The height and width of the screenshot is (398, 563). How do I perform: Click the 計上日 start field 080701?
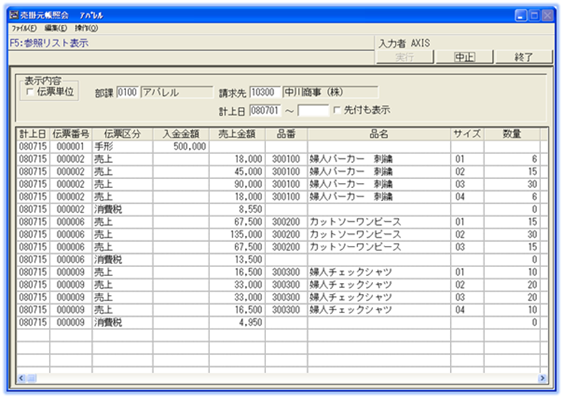tap(265, 110)
